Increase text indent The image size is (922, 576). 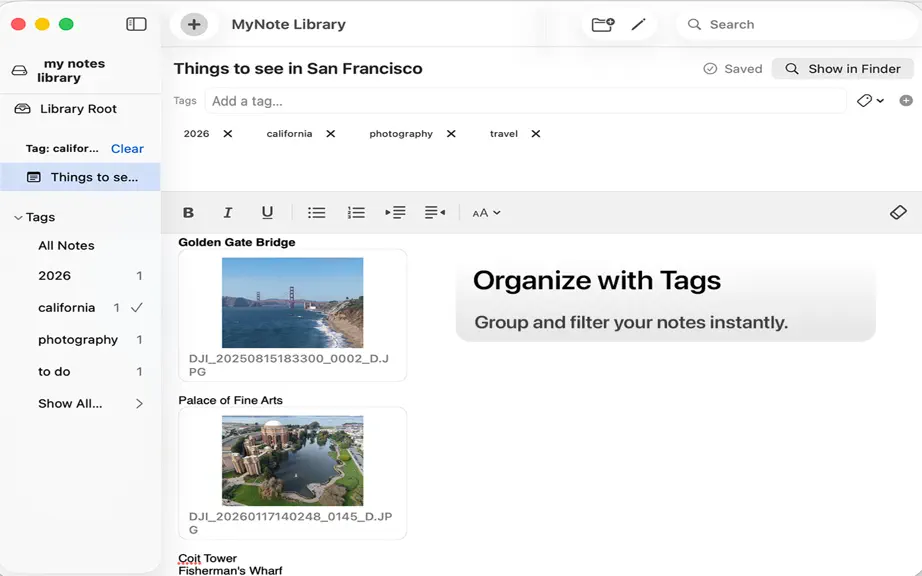[x=395, y=213]
